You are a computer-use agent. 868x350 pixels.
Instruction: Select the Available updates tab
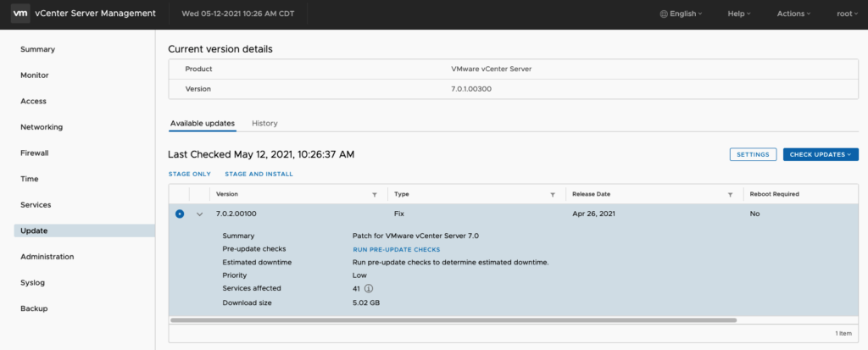click(x=203, y=124)
